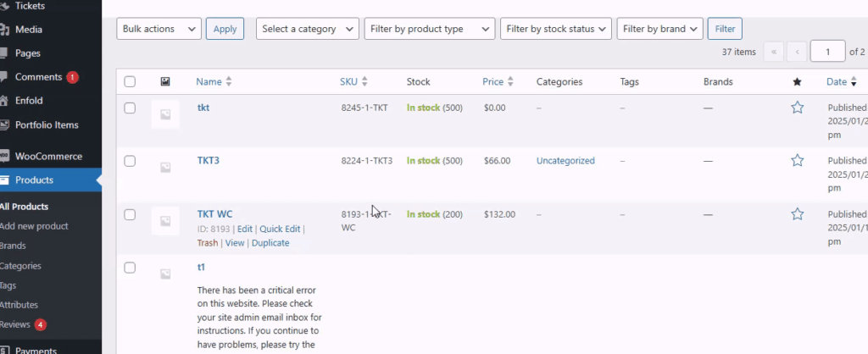Viewport: 868px width, 354px height.
Task: Open the Bulk actions dropdown
Action: click(x=159, y=29)
